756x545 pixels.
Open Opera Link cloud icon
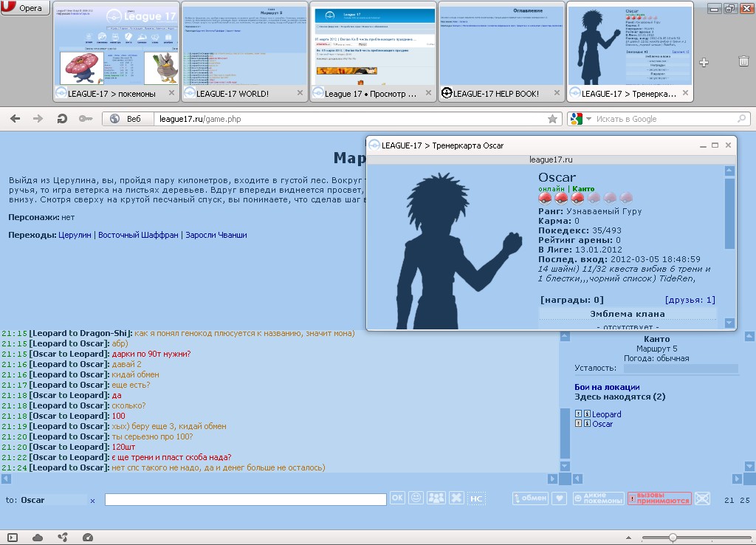pyautogui.click(x=38, y=538)
